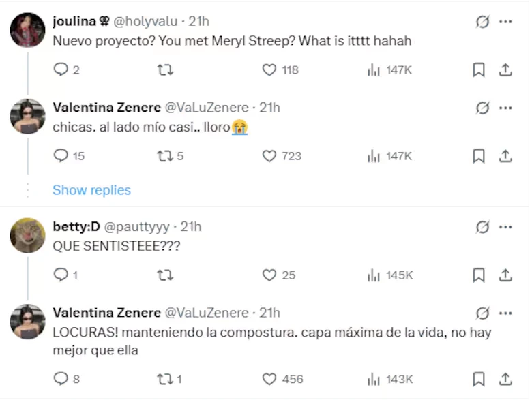
Task: Bookmark Valentina's 'chicas. al lado mío' tweet
Action: tap(479, 156)
